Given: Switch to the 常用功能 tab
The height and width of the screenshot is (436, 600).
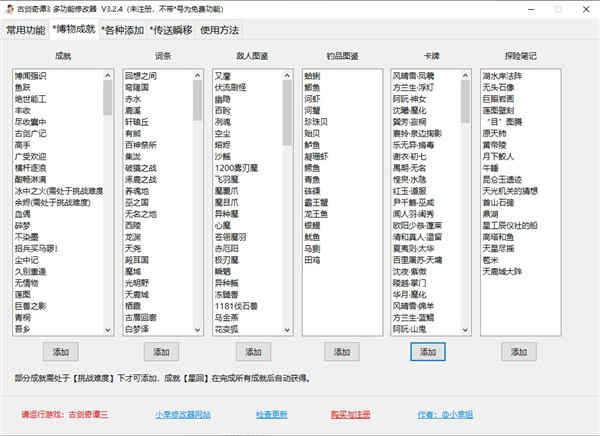Looking at the screenshot, I should (26, 30).
